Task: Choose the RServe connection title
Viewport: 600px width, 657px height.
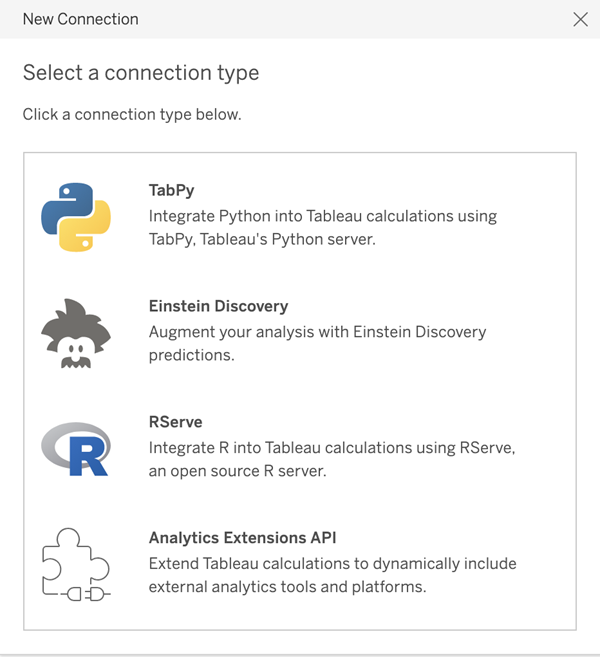Action: [176, 422]
